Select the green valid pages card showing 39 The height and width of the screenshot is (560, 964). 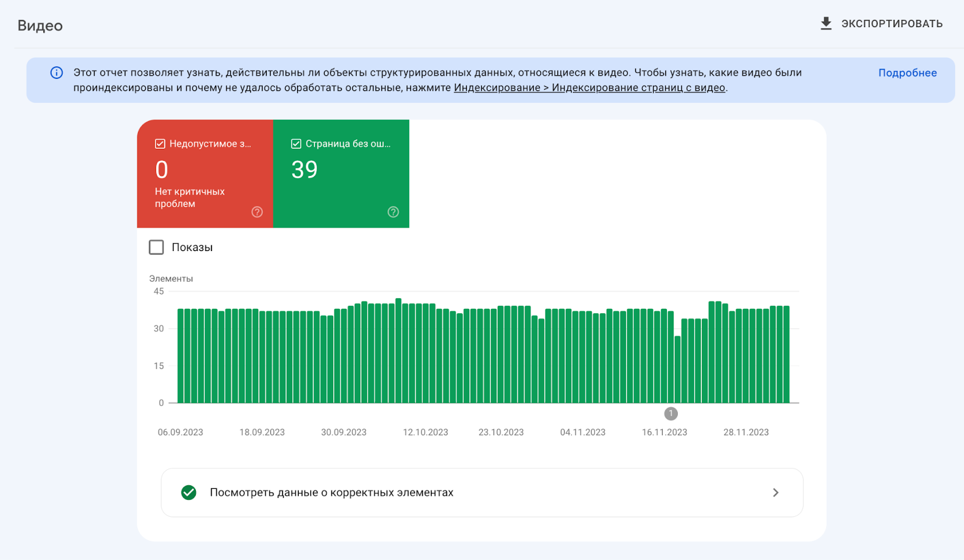click(342, 174)
